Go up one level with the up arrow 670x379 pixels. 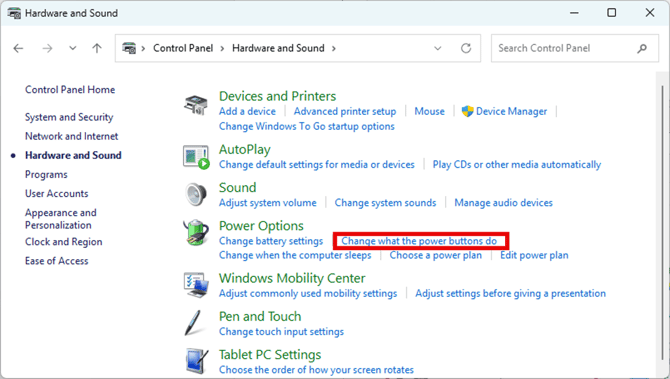97,48
